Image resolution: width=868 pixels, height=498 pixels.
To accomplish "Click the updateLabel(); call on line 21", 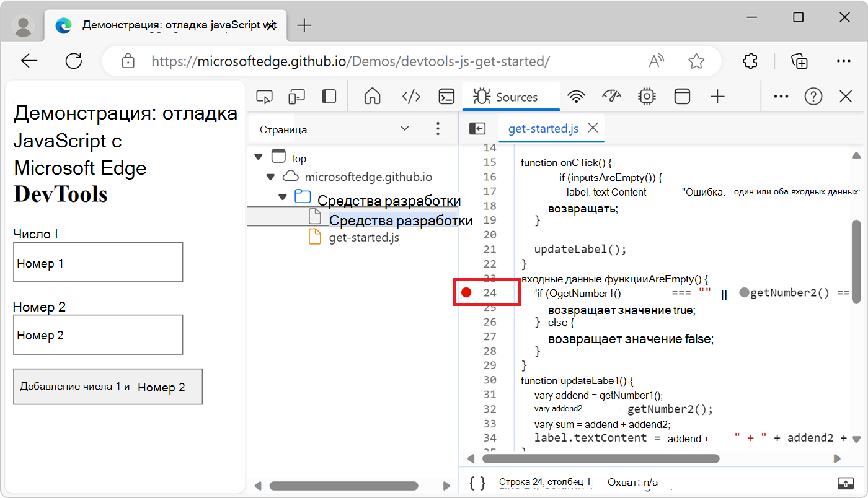I will (x=580, y=250).
